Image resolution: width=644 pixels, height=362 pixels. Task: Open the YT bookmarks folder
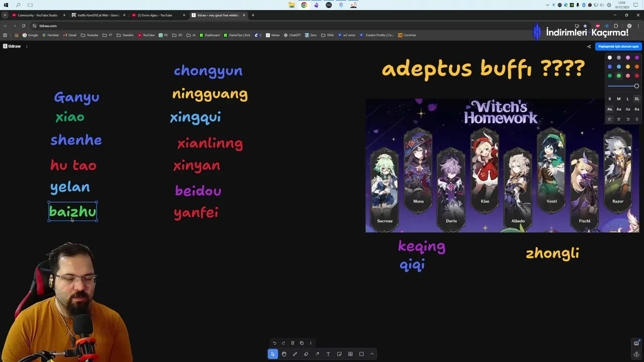(x=108, y=35)
